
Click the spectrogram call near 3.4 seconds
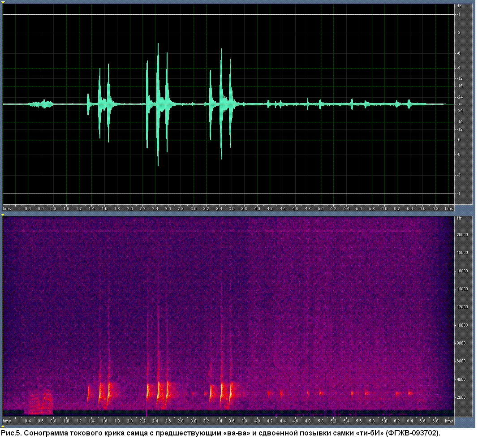tap(222, 393)
